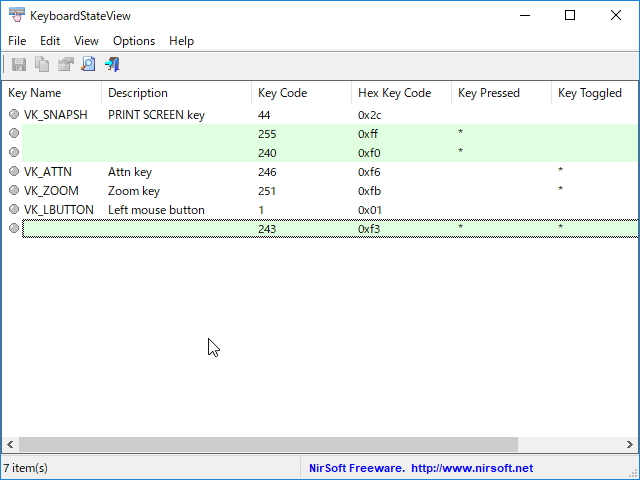The height and width of the screenshot is (480, 640).
Task: Open the View menu
Action: click(86, 41)
